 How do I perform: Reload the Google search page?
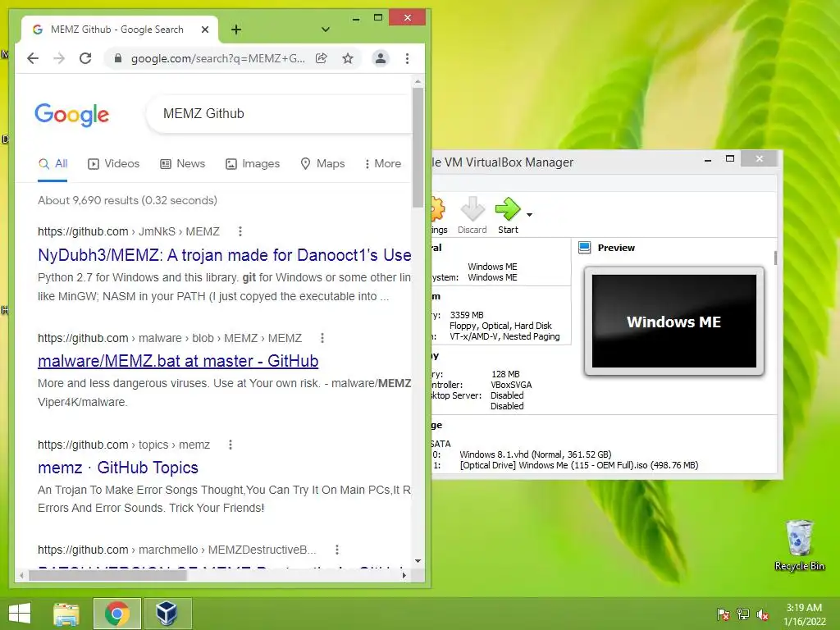tap(85, 58)
